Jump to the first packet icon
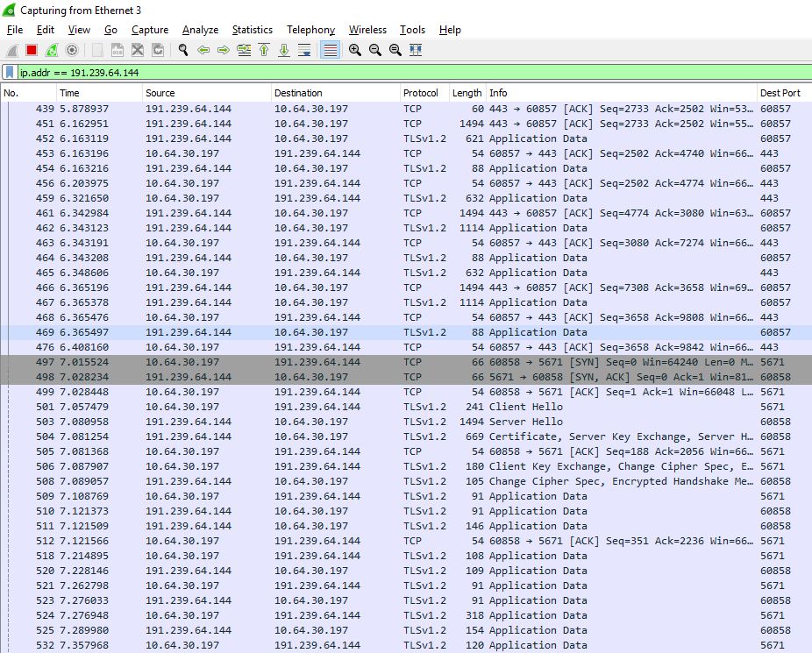Image resolution: width=812 pixels, height=653 pixels. [x=264, y=50]
